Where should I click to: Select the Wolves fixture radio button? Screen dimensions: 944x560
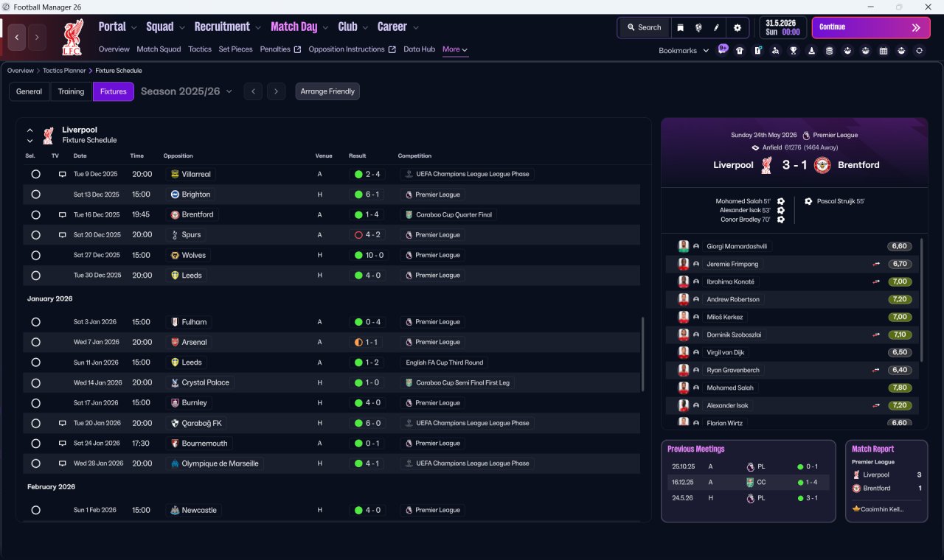(35, 255)
